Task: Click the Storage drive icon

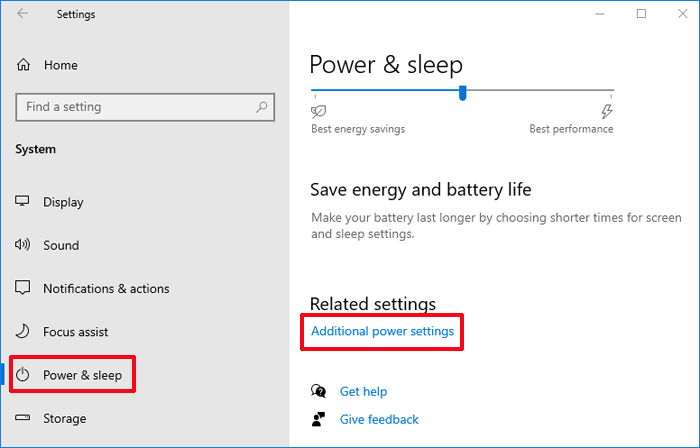Action: pos(22,418)
